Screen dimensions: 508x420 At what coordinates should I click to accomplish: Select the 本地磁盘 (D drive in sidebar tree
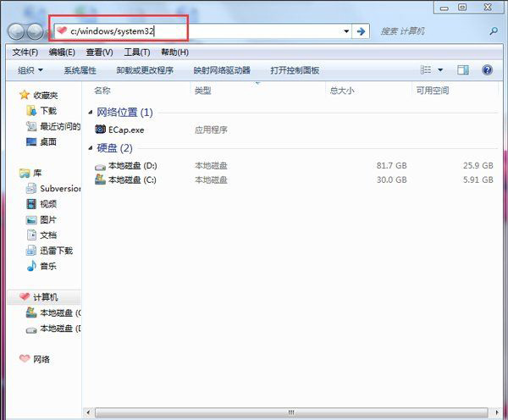53,329
